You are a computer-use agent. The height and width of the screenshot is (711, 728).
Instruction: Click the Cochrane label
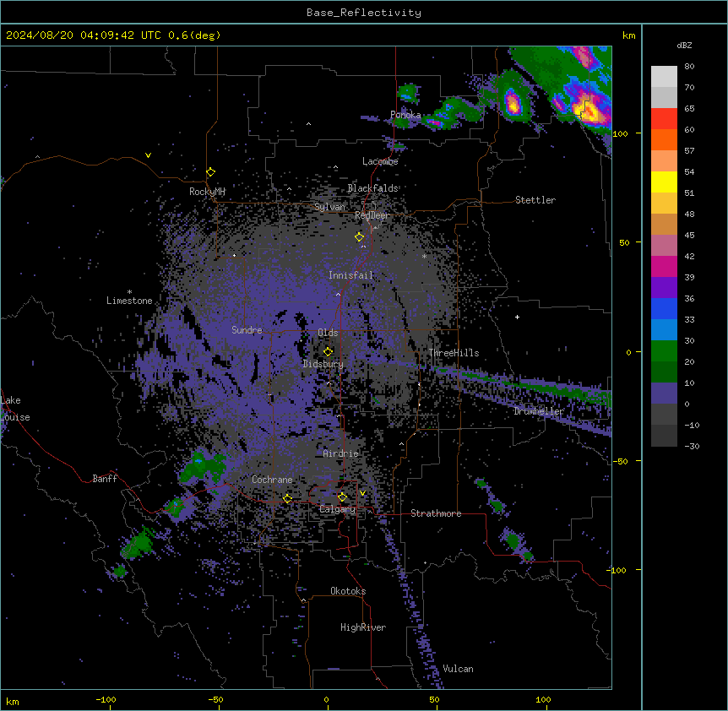272,480
